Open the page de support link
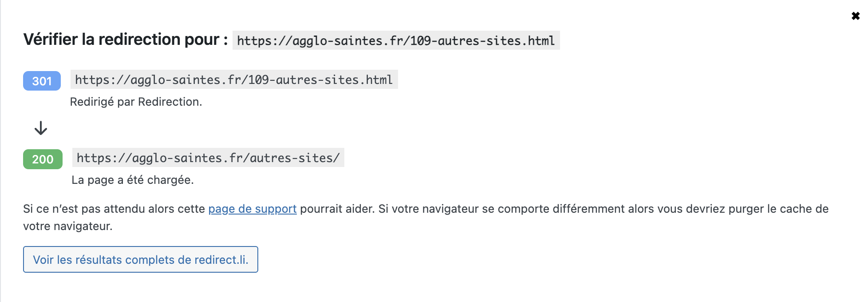The width and height of the screenshot is (868, 302). click(252, 209)
